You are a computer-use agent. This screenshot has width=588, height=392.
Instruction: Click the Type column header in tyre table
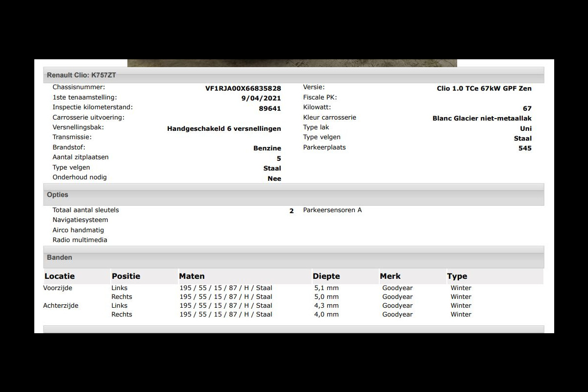(457, 276)
